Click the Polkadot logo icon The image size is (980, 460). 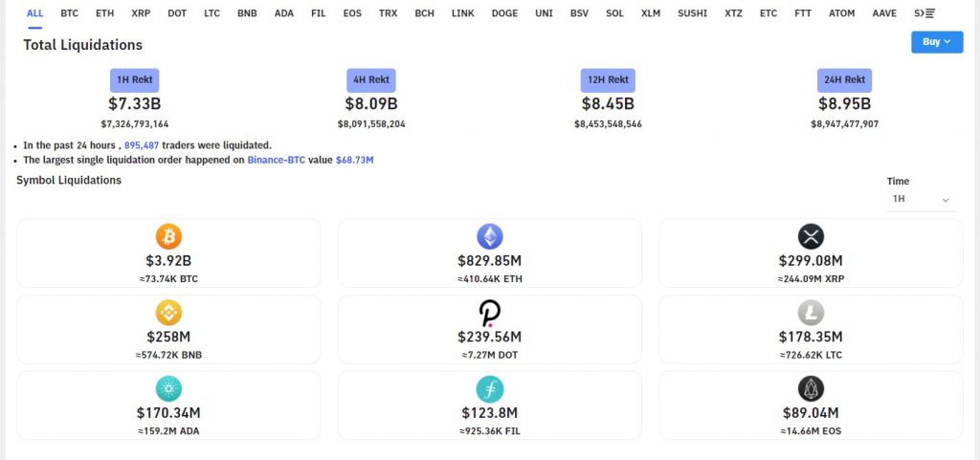(490, 313)
